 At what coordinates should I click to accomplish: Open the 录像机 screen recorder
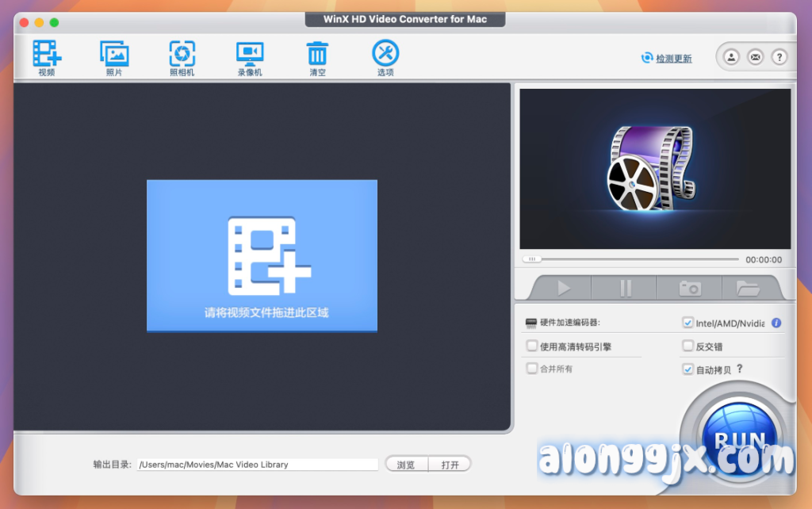click(x=250, y=54)
